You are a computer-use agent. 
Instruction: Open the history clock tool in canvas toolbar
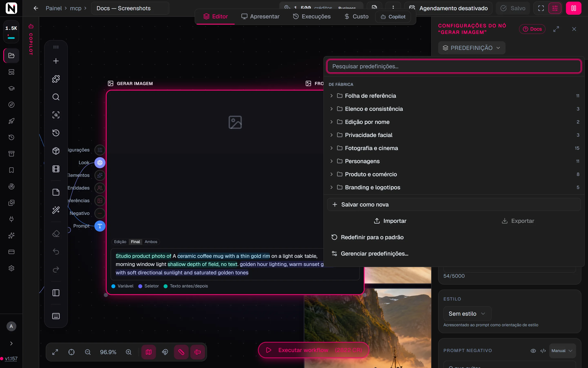(x=56, y=133)
